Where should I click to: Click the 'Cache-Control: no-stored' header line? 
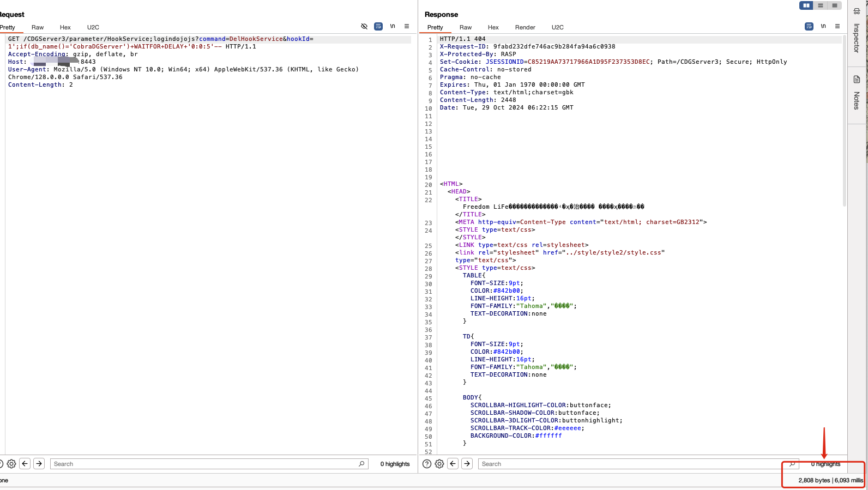coord(485,69)
